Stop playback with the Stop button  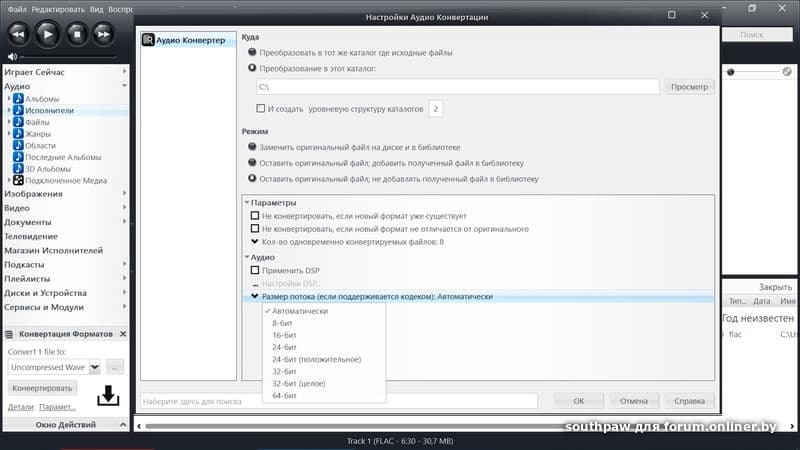tap(77, 34)
